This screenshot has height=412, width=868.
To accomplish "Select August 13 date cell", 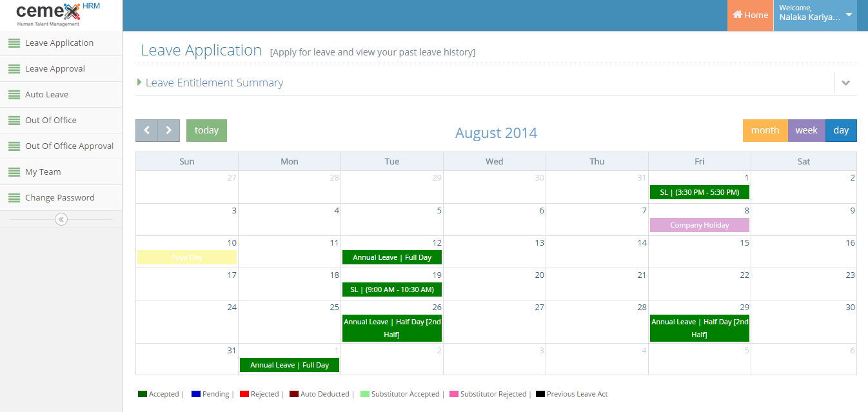I will [x=495, y=251].
